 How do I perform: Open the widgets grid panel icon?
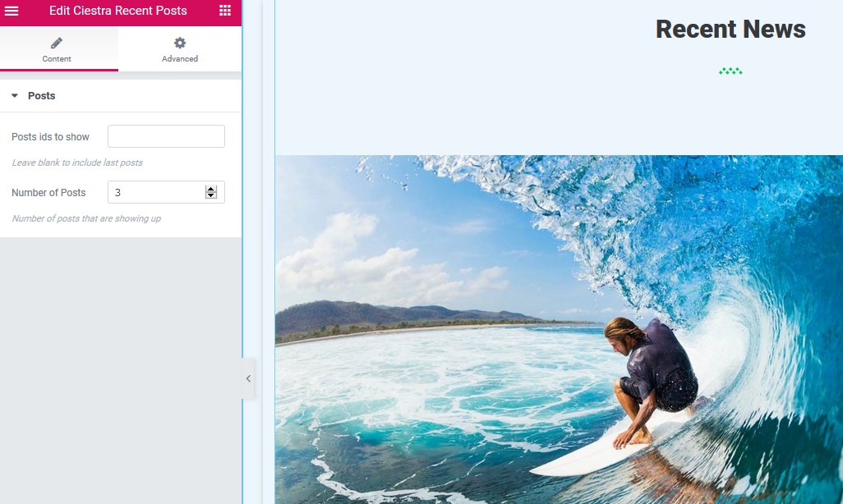[225, 11]
